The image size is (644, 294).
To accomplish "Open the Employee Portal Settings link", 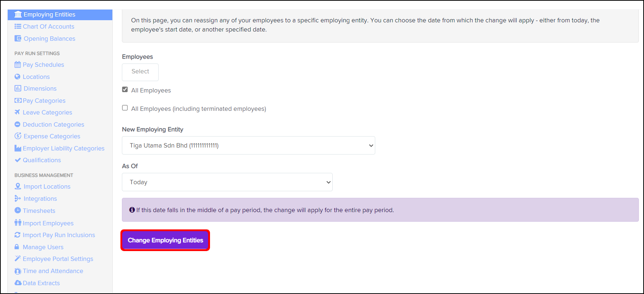I will pyautogui.click(x=58, y=259).
